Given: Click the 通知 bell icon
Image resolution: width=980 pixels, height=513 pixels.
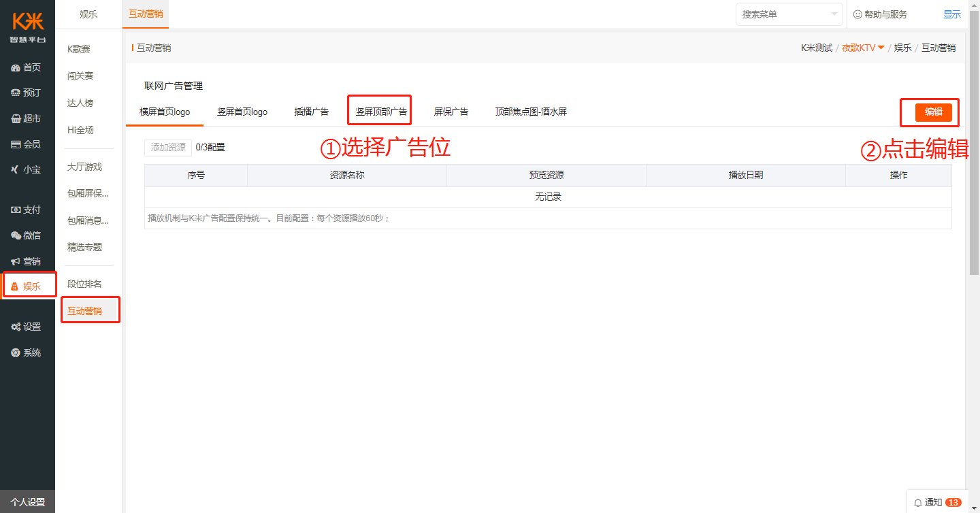Looking at the screenshot, I should tap(918, 503).
